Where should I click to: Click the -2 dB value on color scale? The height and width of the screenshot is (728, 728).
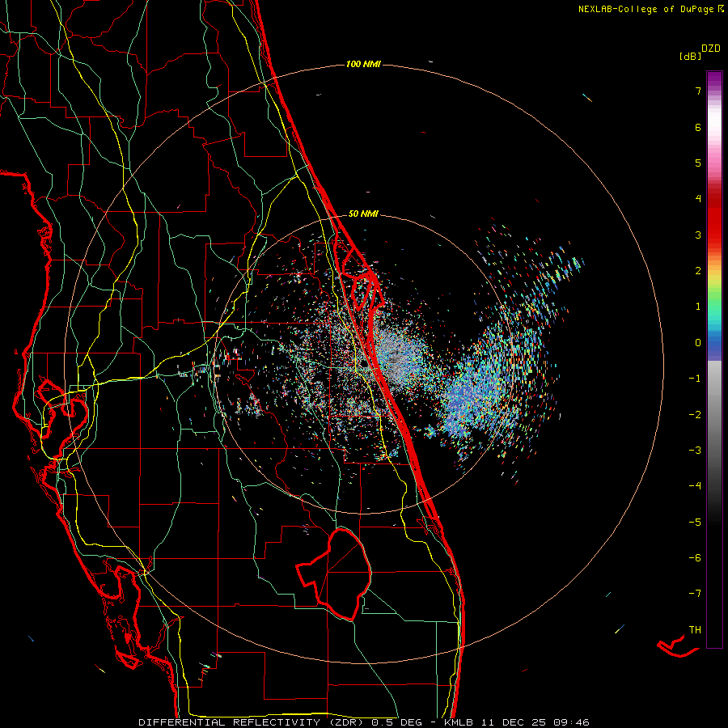[x=695, y=415]
